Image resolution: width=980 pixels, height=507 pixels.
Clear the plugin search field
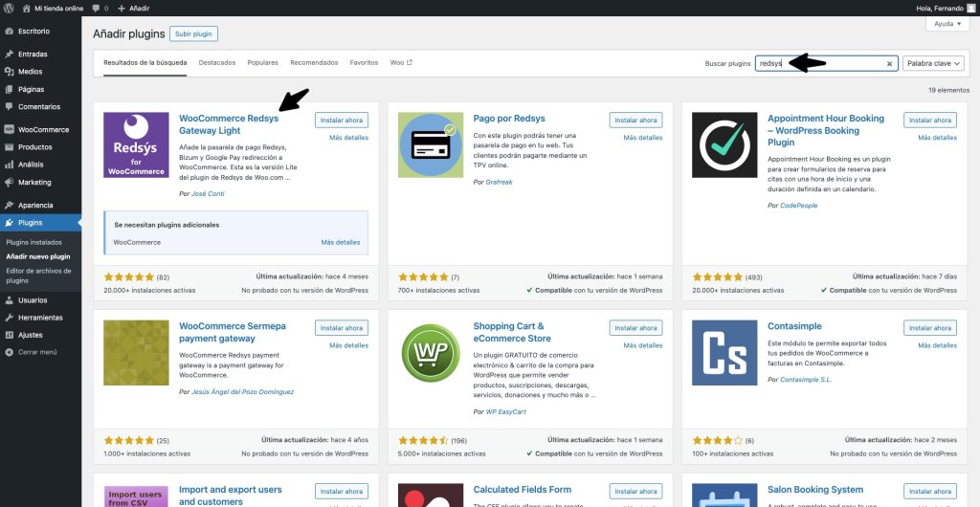pyautogui.click(x=889, y=64)
